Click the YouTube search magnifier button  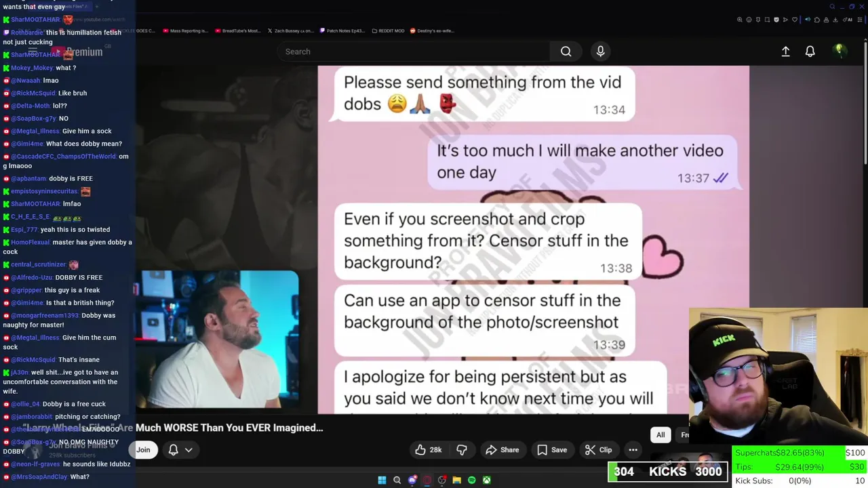pos(566,52)
